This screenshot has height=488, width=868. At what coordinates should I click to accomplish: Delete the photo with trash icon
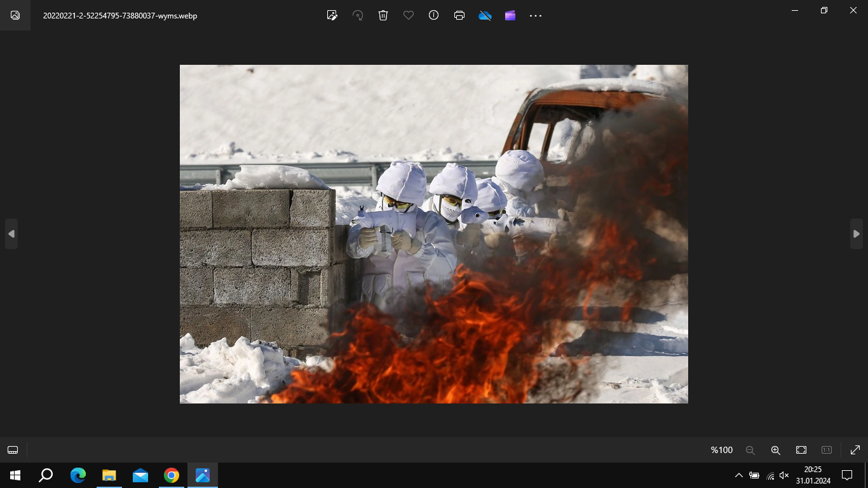383,15
